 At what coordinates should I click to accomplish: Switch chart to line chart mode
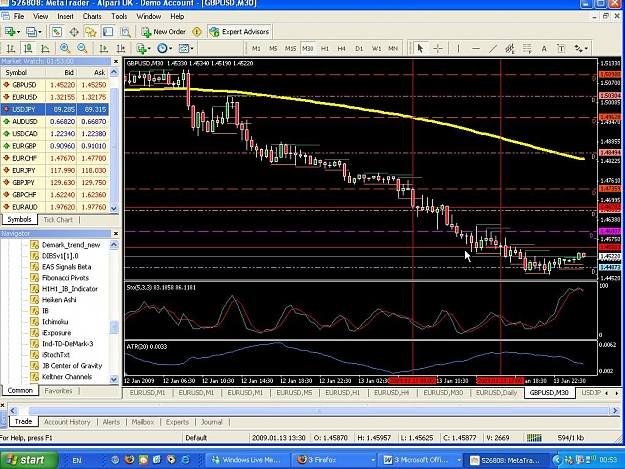tap(45, 48)
